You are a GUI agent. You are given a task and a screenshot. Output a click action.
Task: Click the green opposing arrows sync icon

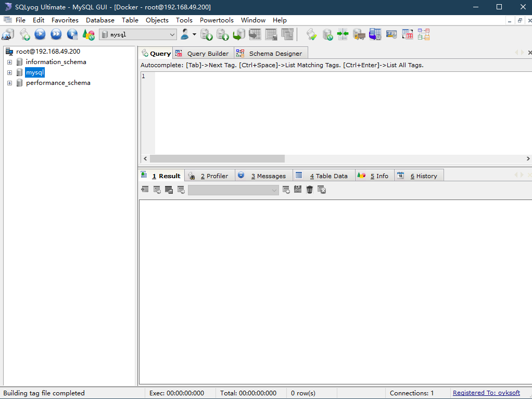click(x=343, y=34)
